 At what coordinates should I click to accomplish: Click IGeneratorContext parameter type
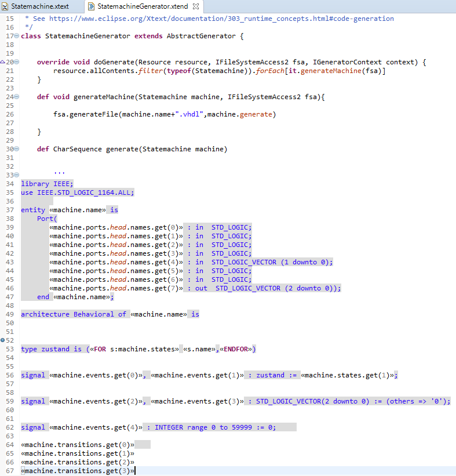pos(347,62)
